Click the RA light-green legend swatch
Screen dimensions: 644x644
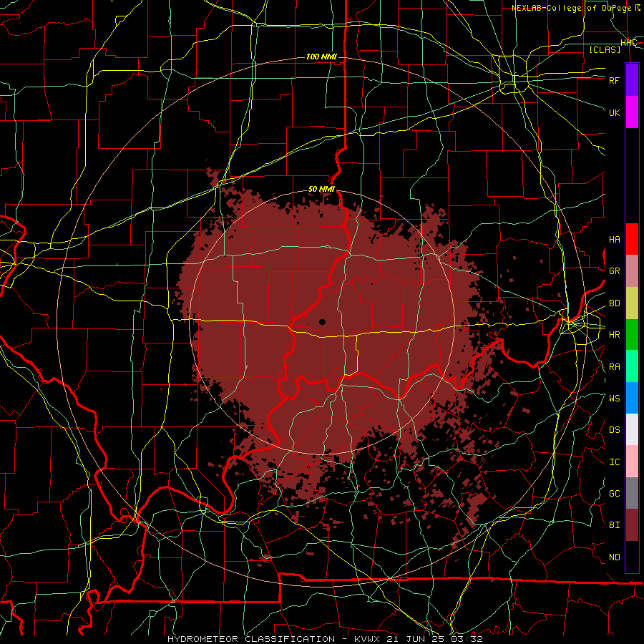point(632,366)
